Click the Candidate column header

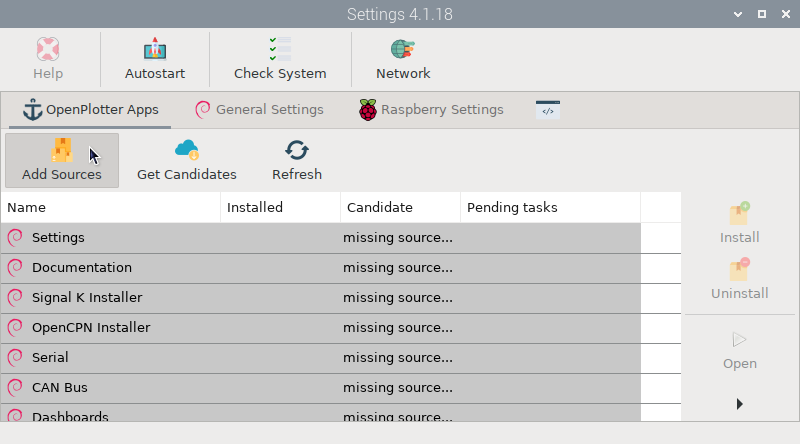pos(400,208)
